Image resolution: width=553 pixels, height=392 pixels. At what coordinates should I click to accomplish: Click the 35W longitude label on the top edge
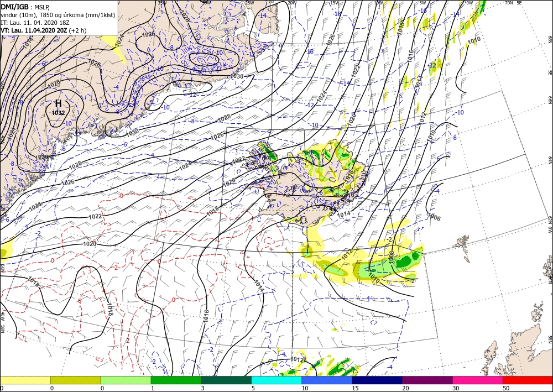[x=162, y=2]
